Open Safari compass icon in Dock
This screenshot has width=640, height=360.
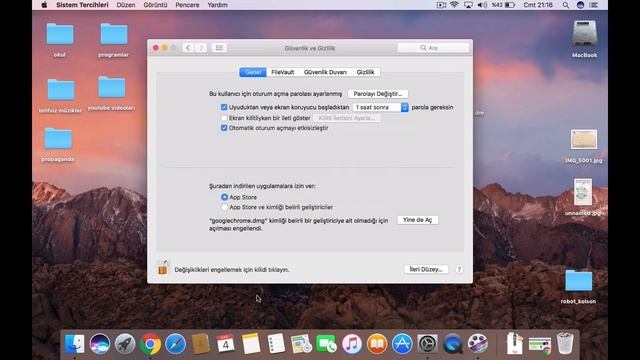click(x=176, y=344)
